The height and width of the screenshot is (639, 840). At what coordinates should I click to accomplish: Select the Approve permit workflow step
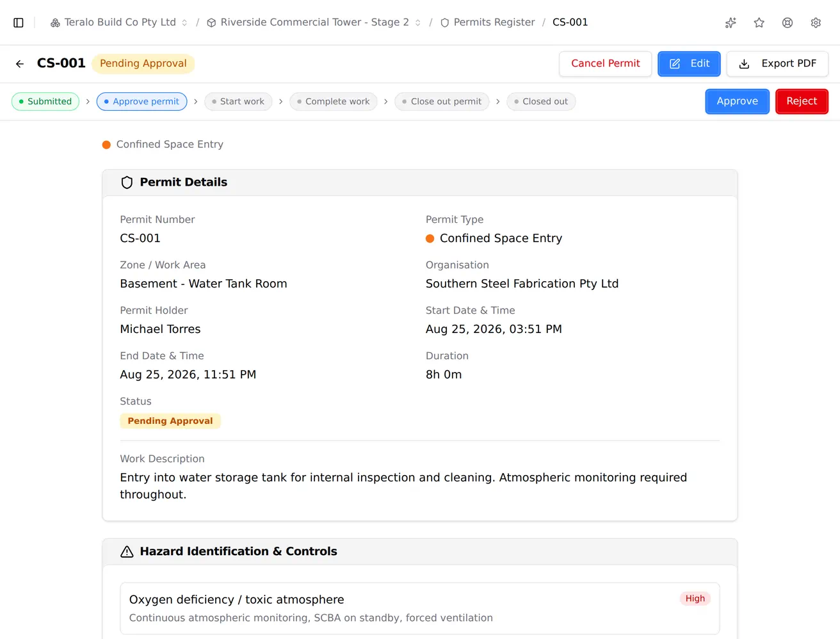(x=142, y=101)
